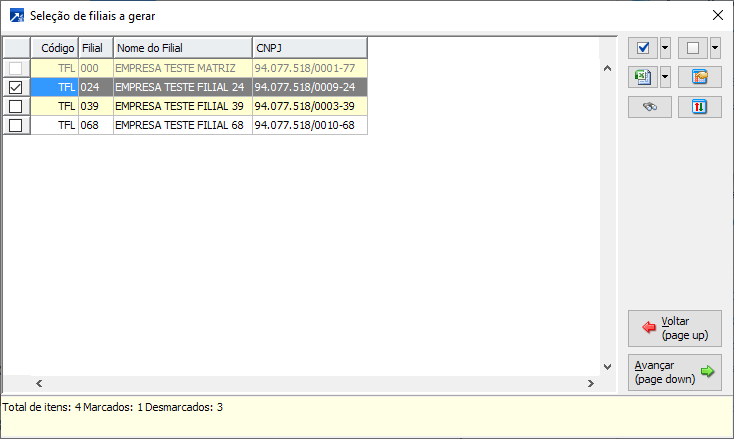Click Filial code cell 024
Screen dimensions: 748x446
pyautogui.click(x=96, y=87)
